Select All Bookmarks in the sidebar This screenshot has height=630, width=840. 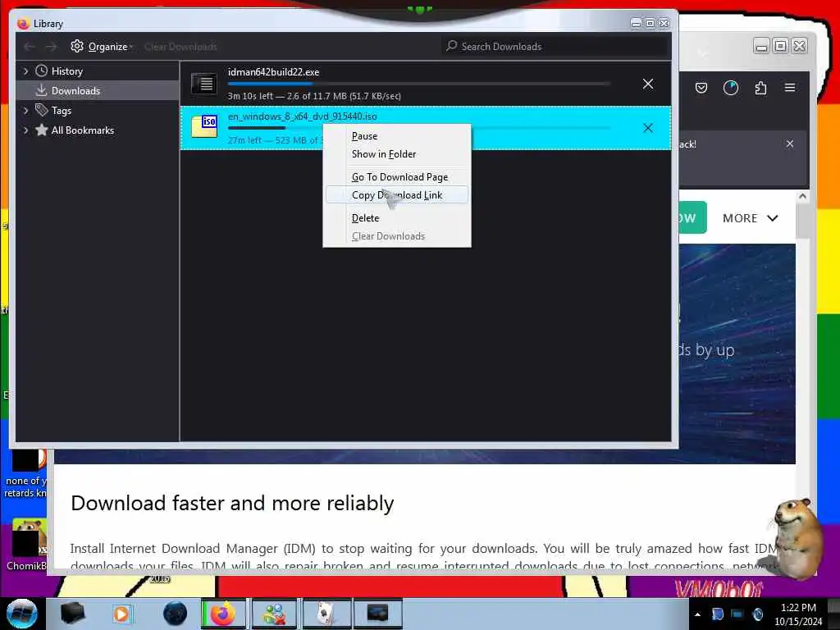pyautogui.click(x=83, y=130)
